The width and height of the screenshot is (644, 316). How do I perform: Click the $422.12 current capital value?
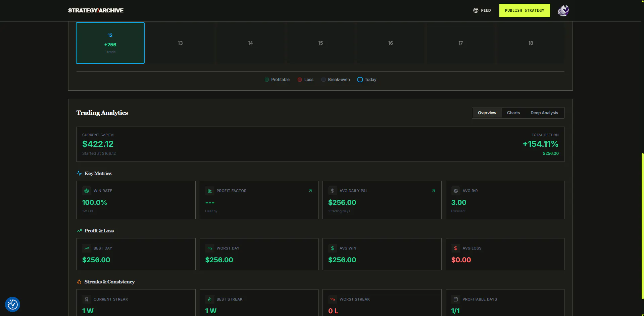click(x=98, y=144)
